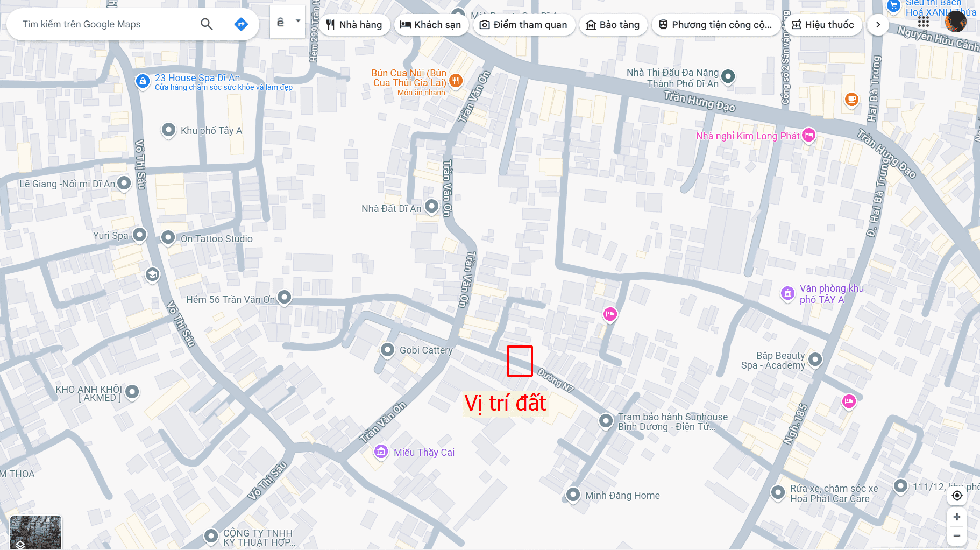Choose the Bảo tàng chip
The height and width of the screenshot is (550, 980).
(613, 25)
